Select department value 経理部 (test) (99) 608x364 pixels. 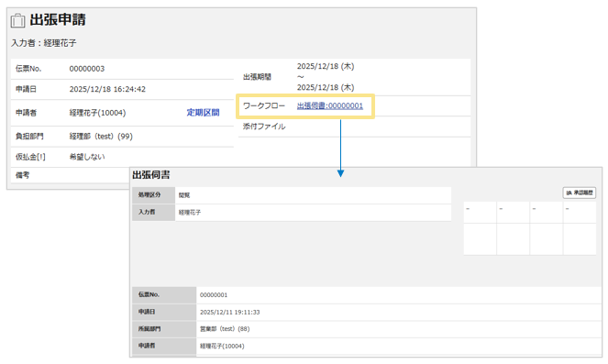tap(101, 137)
